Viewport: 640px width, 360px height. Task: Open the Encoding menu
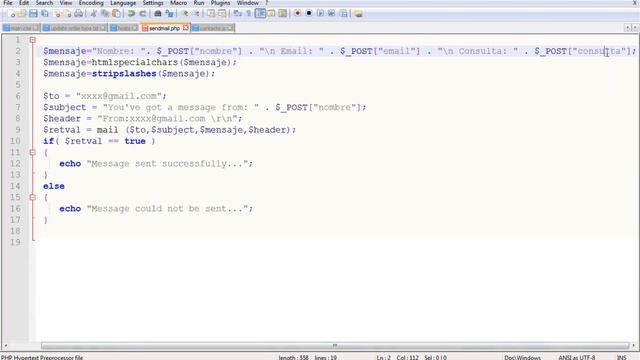point(91,3)
